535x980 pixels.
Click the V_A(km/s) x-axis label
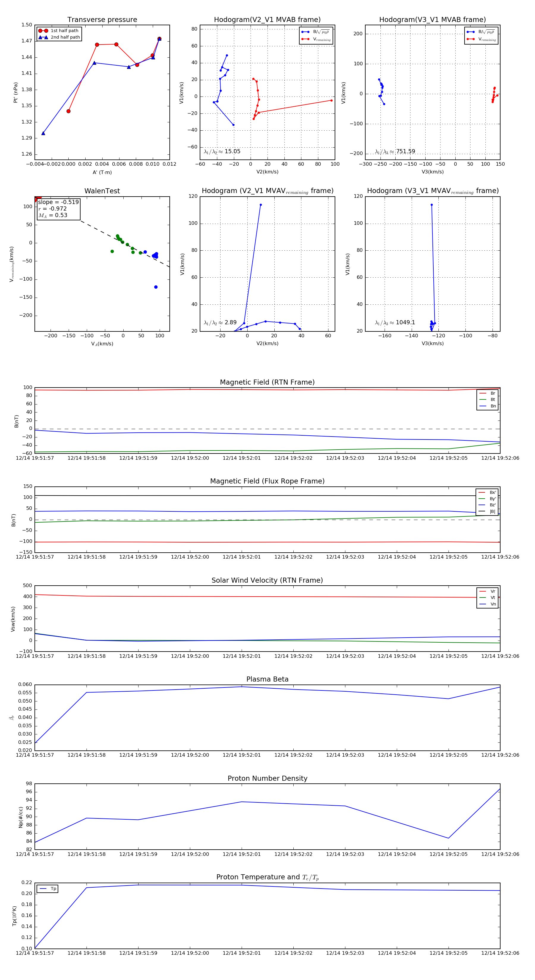102,344
